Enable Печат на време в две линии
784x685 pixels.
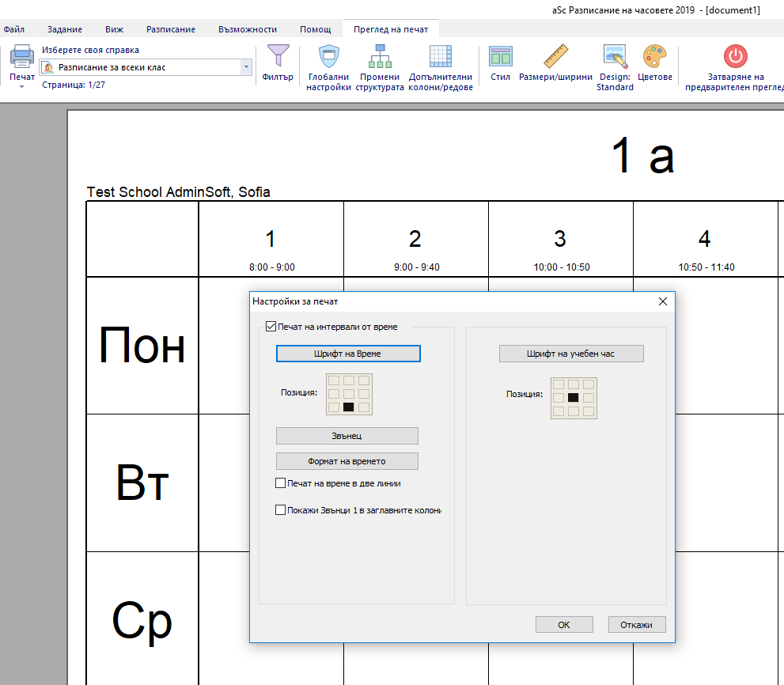(x=280, y=483)
